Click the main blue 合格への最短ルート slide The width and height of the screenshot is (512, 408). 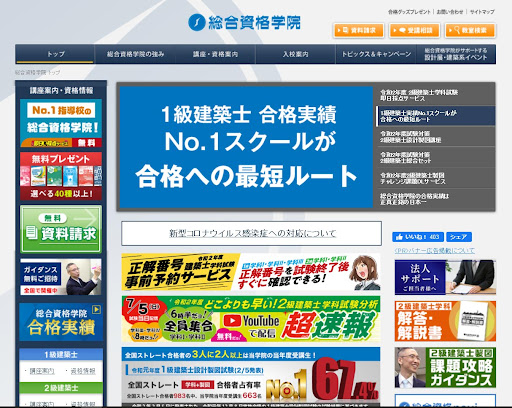[246, 147]
